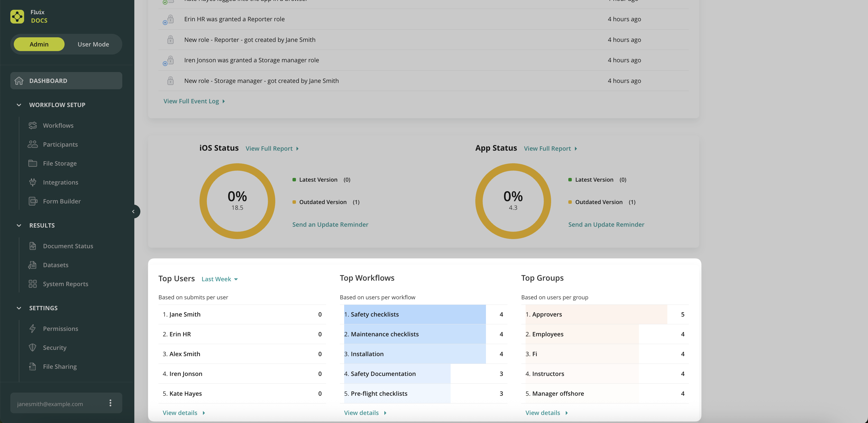Switch to User Mode
Image resolution: width=868 pixels, height=423 pixels.
[x=93, y=44]
